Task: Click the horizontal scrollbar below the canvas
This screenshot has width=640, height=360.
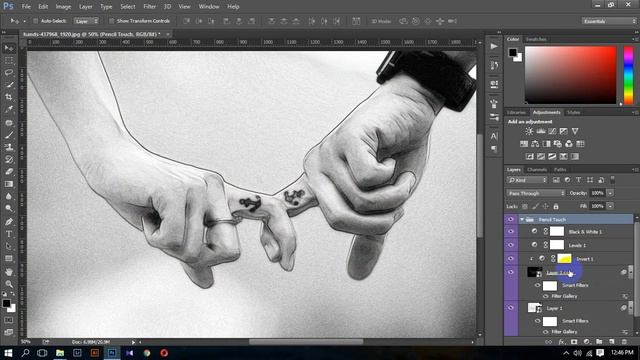Action: coord(306,342)
